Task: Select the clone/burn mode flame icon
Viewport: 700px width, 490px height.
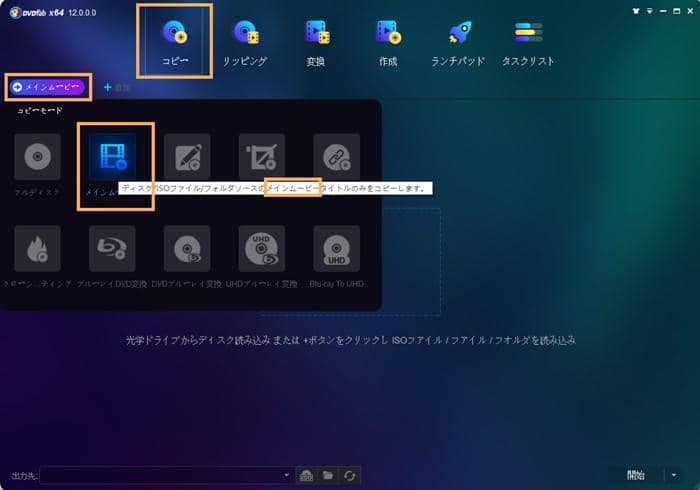Action: click(38, 249)
